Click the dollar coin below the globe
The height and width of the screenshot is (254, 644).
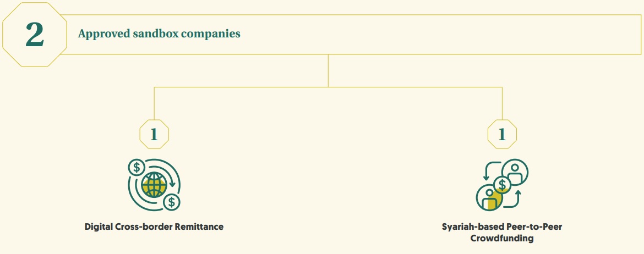[x=172, y=202]
